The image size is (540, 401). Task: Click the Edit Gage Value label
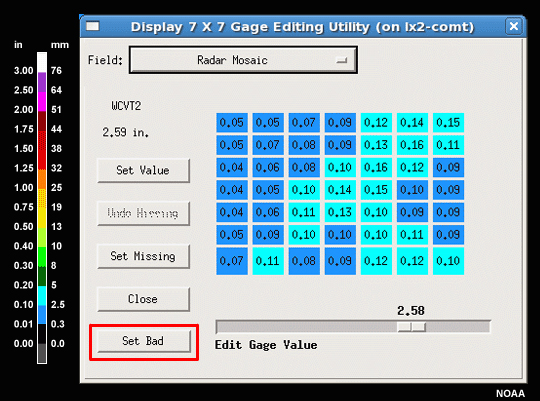266,345
